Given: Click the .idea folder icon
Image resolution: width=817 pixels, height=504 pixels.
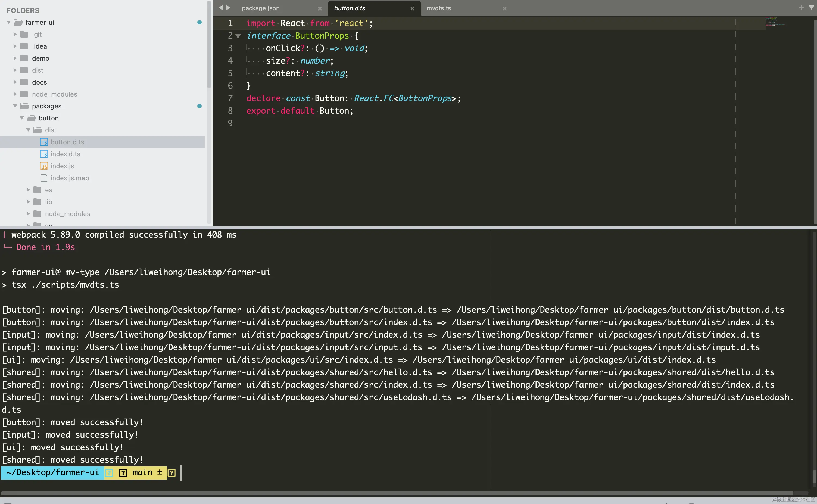Looking at the screenshot, I should pos(24,46).
